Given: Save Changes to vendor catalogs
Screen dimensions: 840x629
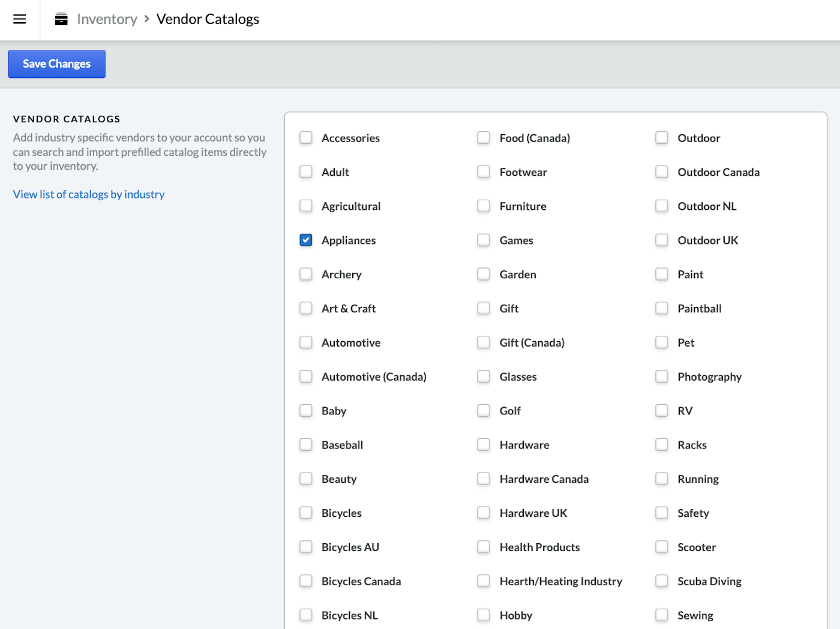Looking at the screenshot, I should pyautogui.click(x=56, y=64).
